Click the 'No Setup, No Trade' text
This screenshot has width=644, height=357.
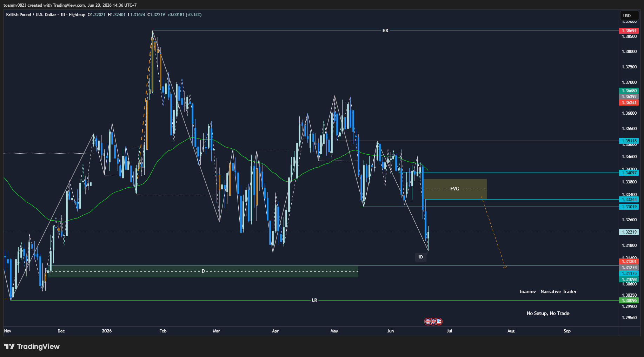(548, 314)
